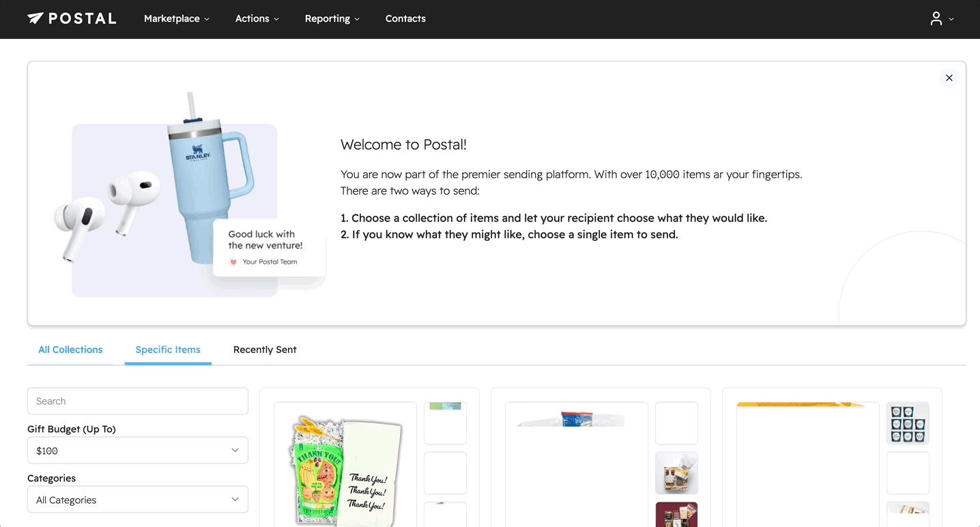Click the chevron beside the user icon
The height and width of the screenshot is (527, 980).
(x=952, y=19)
